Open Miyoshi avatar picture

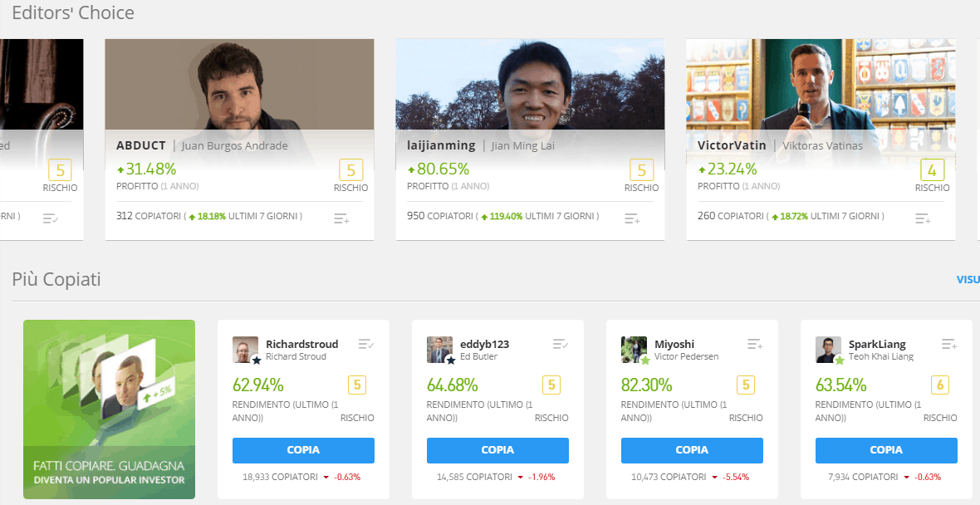click(634, 350)
